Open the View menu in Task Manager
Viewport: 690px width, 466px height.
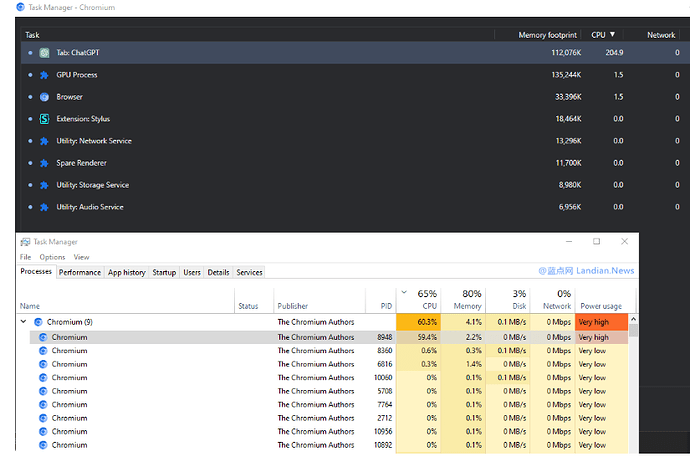81,257
